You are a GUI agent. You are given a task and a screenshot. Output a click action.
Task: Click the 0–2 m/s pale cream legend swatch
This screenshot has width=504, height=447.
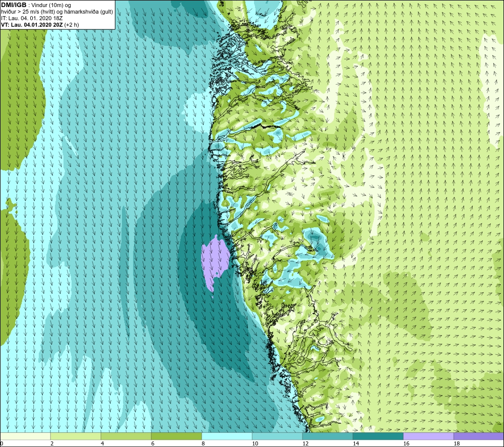click(25, 436)
